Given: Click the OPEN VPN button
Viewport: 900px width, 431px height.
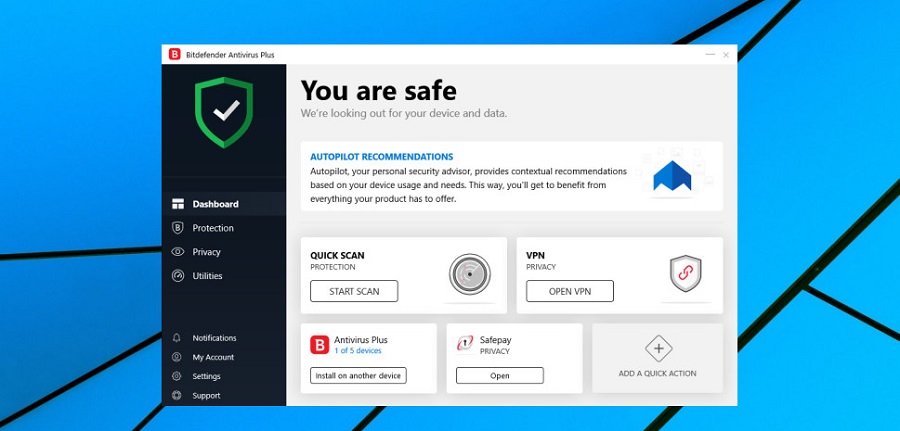Looking at the screenshot, I should 570,291.
